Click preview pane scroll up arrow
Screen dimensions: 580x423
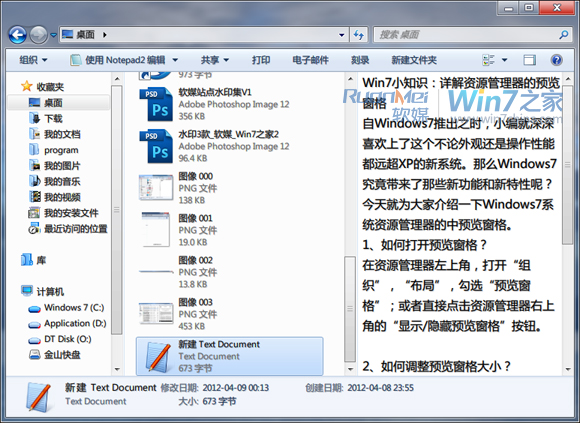568,79
